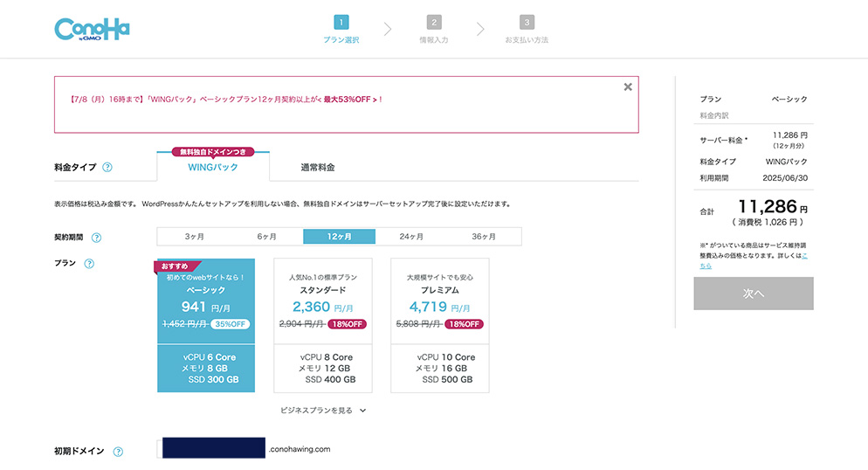
Task: Open help icon next to 料金タイプ
Action: [x=107, y=167]
